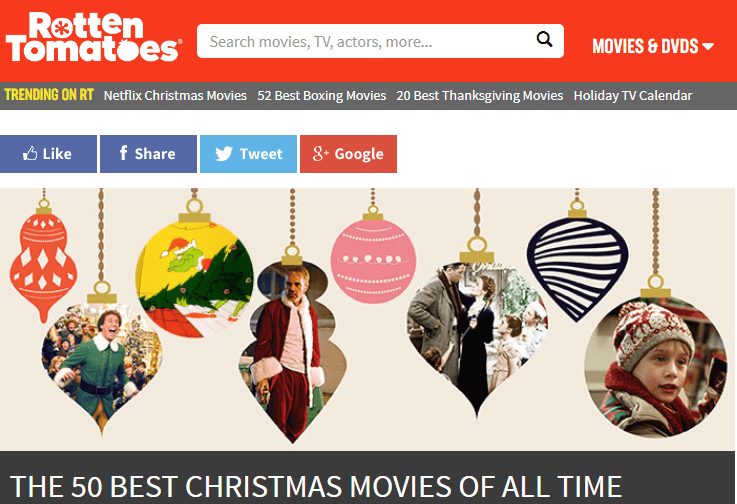
Task: Click the Grinch cartoon ornament image
Action: point(195,279)
